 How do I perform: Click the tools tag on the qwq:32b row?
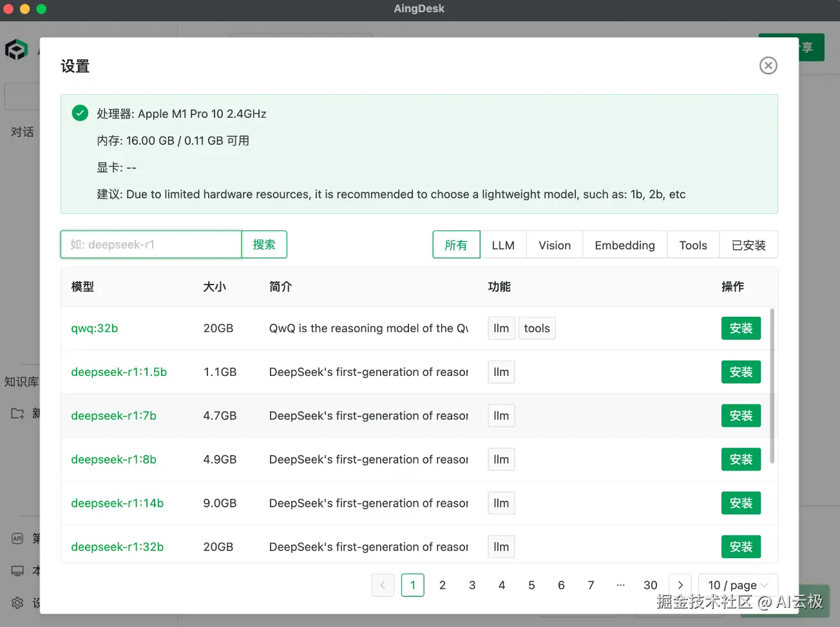[x=537, y=328]
